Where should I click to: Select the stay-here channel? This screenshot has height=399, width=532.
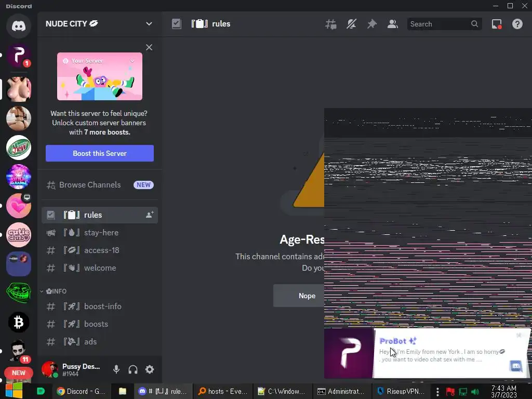[100, 233]
